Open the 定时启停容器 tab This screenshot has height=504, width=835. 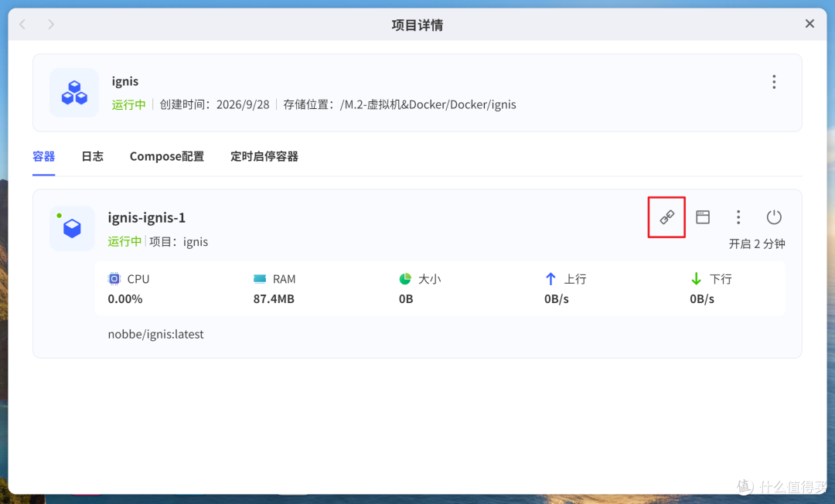[x=264, y=156]
